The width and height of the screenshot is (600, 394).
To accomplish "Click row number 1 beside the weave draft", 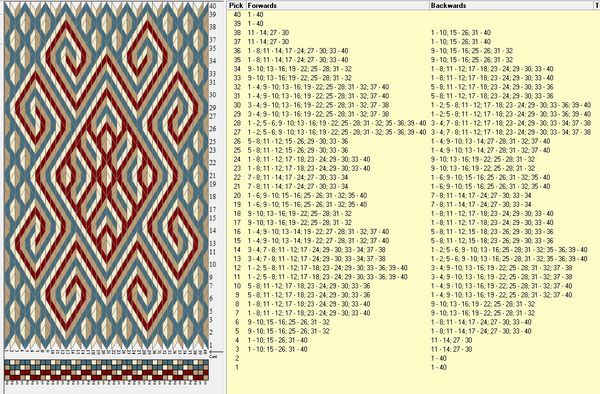I will click(211, 345).
